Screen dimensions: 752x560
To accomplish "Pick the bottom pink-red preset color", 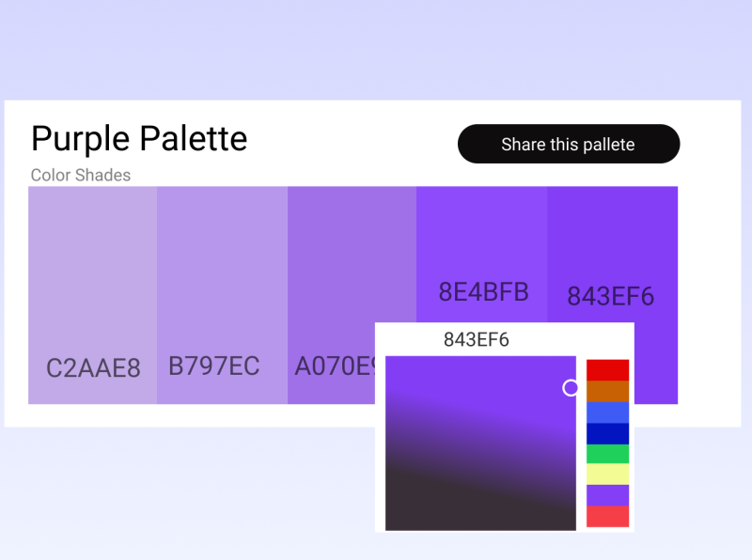I will tap(606, 516).
